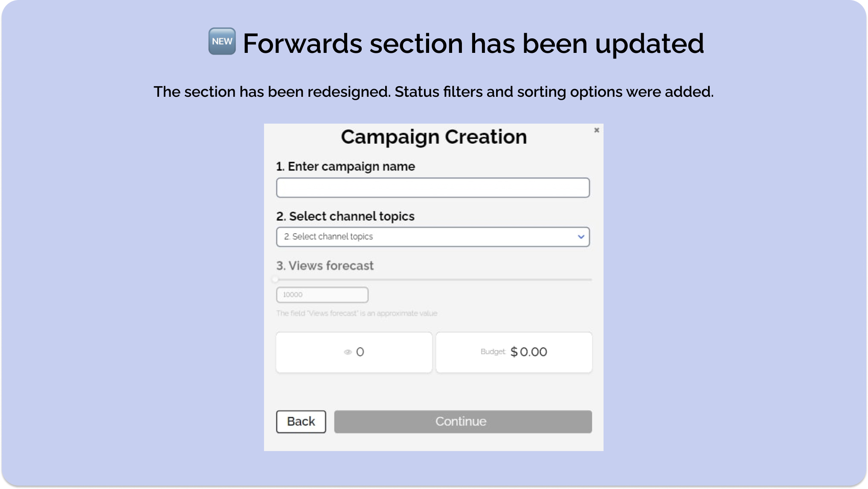
Task: Click the campaign name input field
Action: [433, 188]
